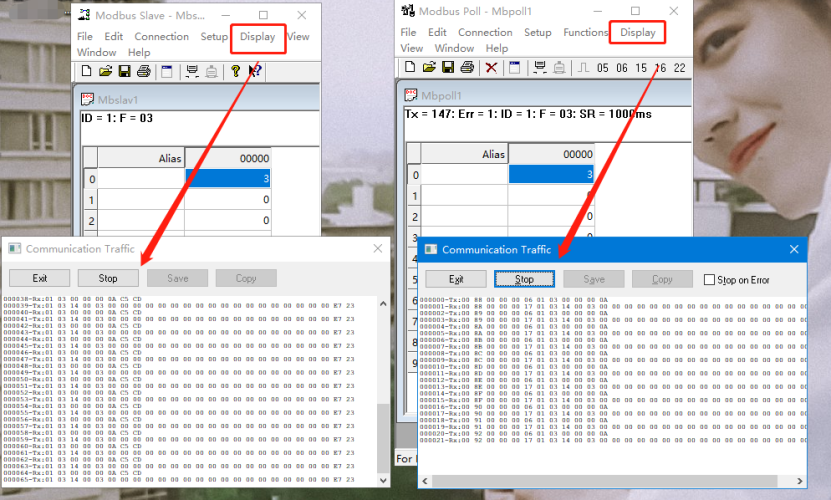Open Connection menu in Modbus Slave
This screenshot has width=831, height=500.
point(161,37)
